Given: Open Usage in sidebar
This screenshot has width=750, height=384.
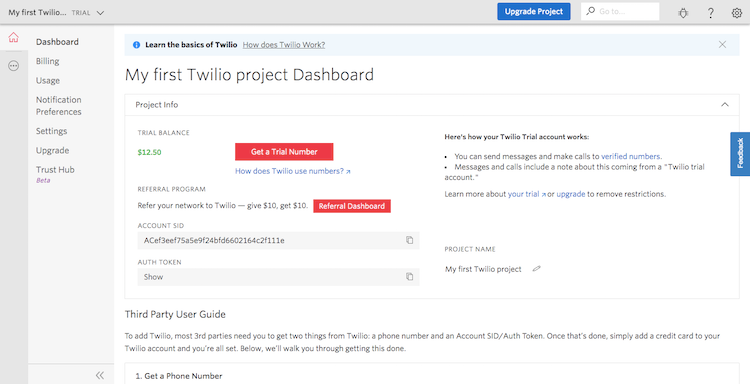Looking at the screenshot, I should click(48, 80).
